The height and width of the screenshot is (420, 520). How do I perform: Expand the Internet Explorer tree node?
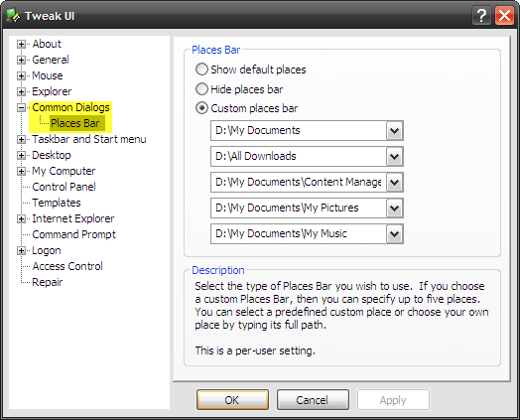(21, 219)
